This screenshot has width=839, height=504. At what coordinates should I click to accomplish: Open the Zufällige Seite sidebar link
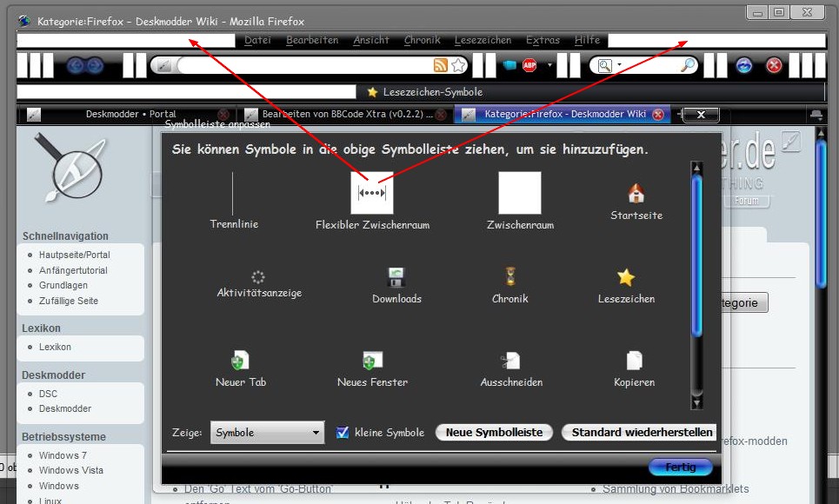pos(69,301)
